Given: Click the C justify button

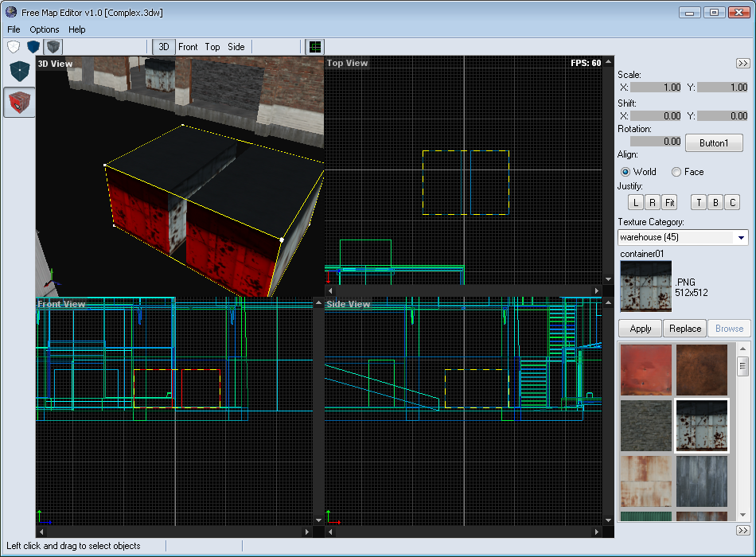Looking at the screenshot, I should coord(733,203).
